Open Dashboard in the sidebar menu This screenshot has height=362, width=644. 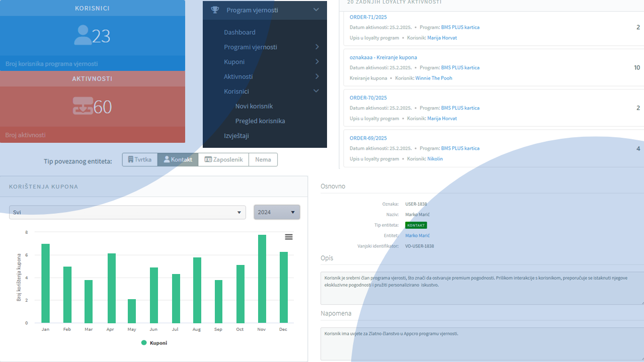(239, 32)
